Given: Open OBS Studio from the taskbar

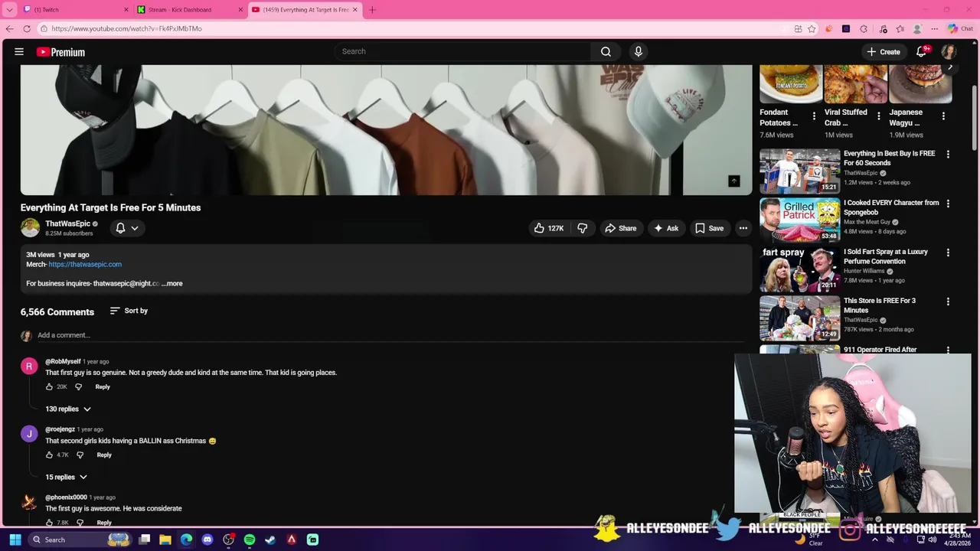Looking at the screenshot, I should point(228,540).
